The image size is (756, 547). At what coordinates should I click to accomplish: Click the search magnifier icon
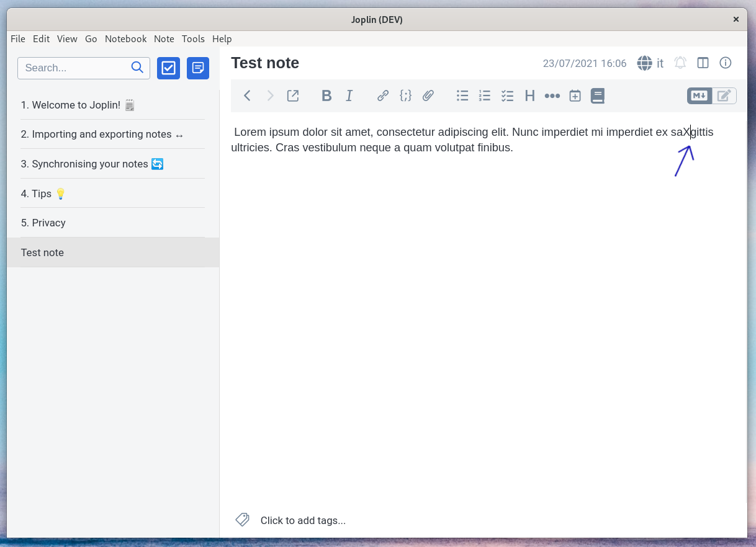click(x=137, y=68)
